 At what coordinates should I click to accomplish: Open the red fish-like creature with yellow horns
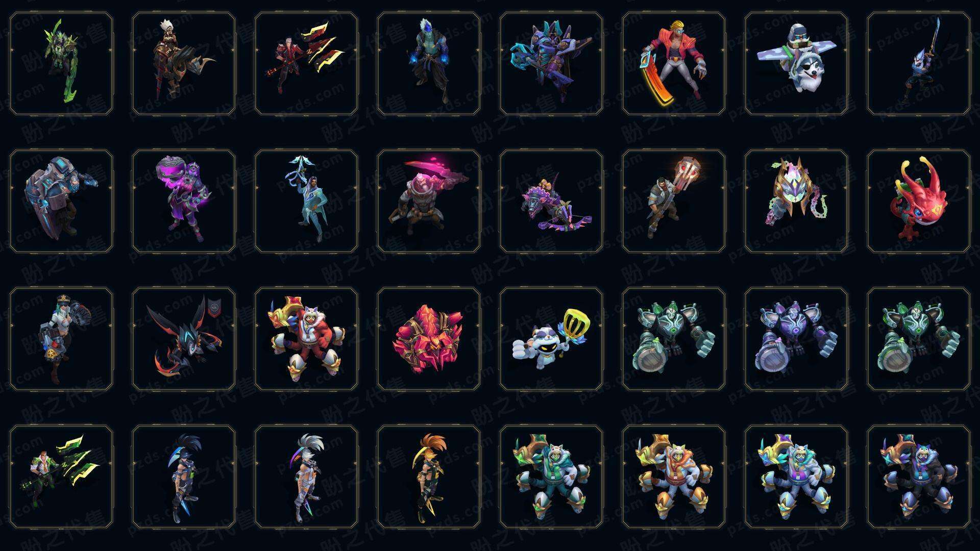(x=919, y=201)
